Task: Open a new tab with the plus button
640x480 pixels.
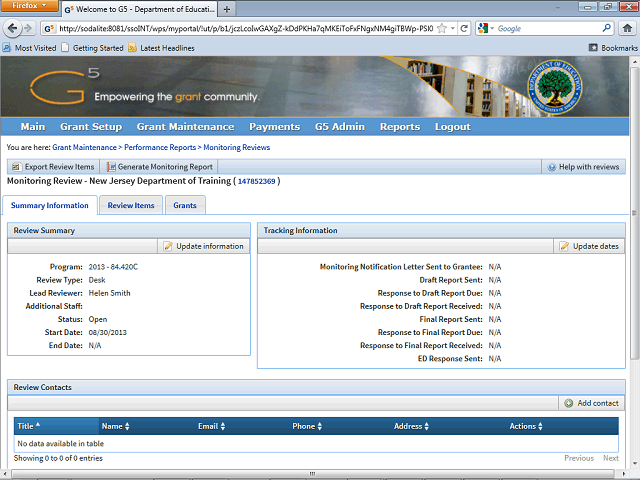Action: pyautogui.click(x=227, y=9)
